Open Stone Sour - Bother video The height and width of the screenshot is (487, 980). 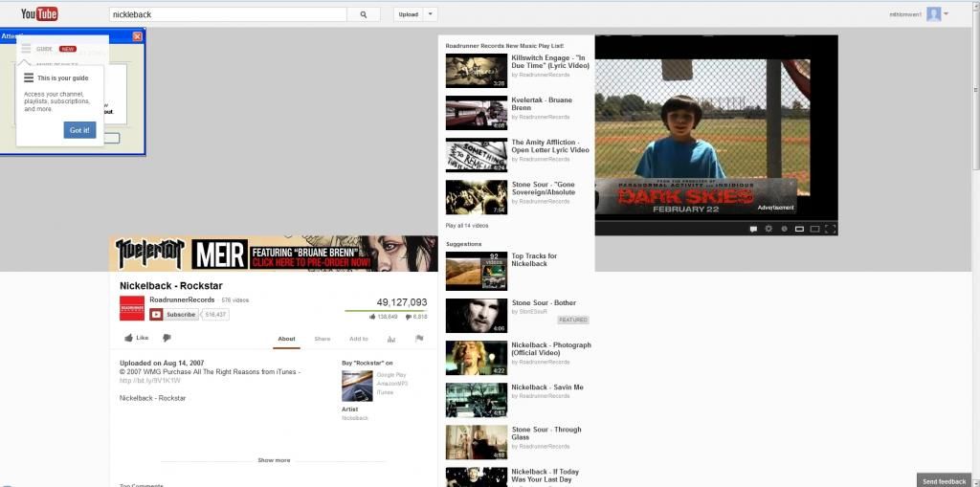(x=544, y=303)
